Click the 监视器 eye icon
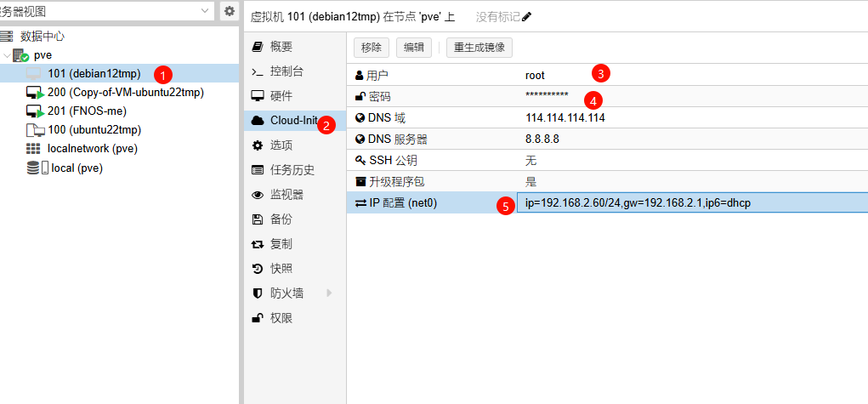The width and height of the screenshot is (868, 404). (x=258, y=195)
